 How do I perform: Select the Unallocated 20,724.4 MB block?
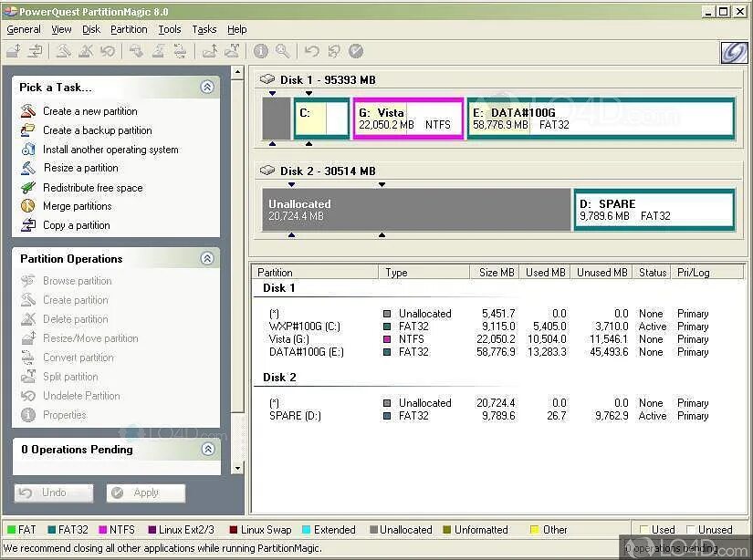click(416, 210)
